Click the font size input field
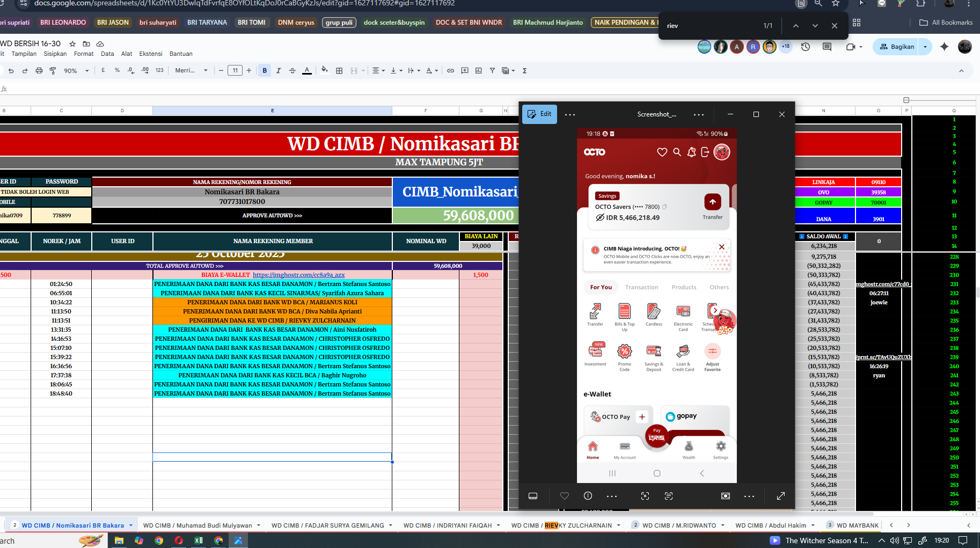Screen dimensions: 980x548 pyautogui.click(x=235, y=70)
